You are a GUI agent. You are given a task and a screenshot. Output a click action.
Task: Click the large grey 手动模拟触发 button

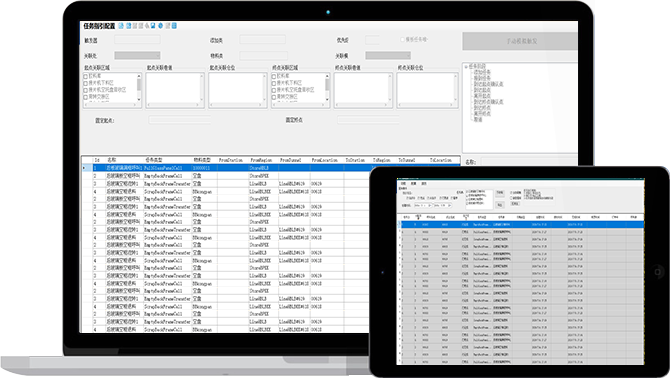(x=520, y=41)
